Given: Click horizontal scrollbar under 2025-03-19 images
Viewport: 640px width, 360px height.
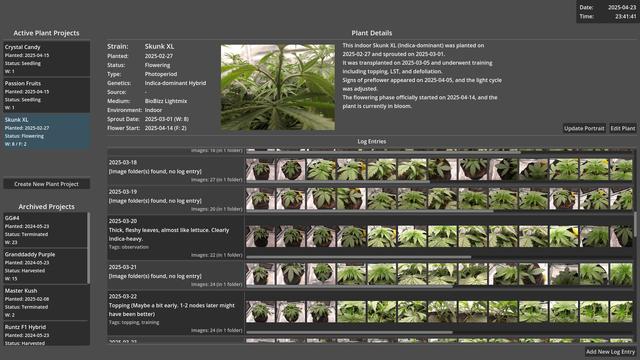Looking at the screenshot, I should click(370, 211).
